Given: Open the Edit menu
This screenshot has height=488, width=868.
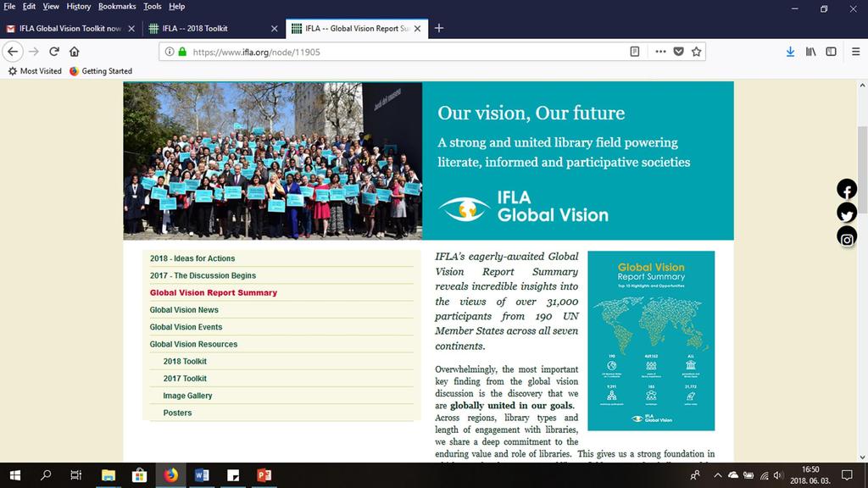Looking at the screenshot, I should click(29, 7).
